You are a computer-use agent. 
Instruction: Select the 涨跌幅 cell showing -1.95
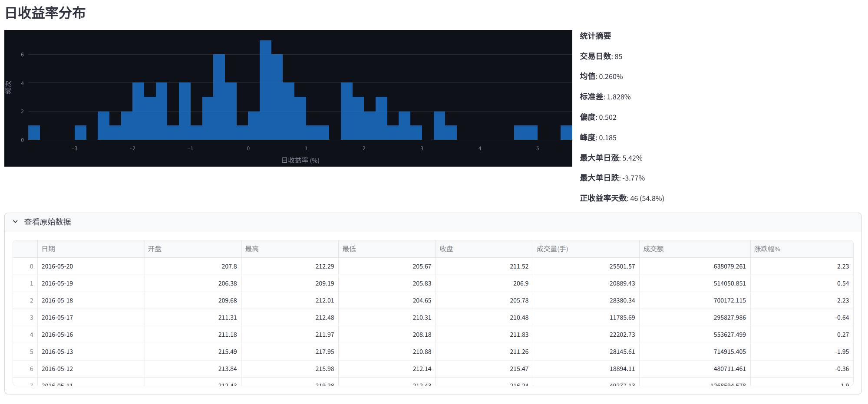point(842,351)
